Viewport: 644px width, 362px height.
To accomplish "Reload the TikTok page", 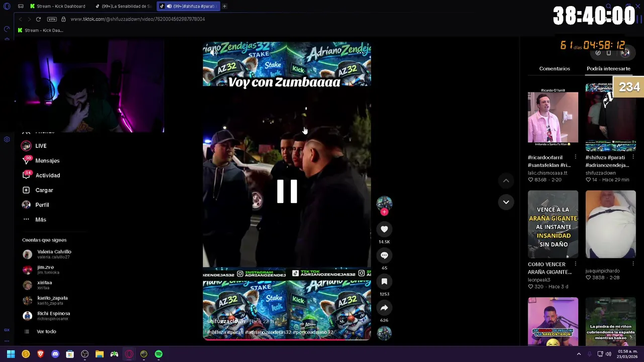I will [x=38, y=19].
